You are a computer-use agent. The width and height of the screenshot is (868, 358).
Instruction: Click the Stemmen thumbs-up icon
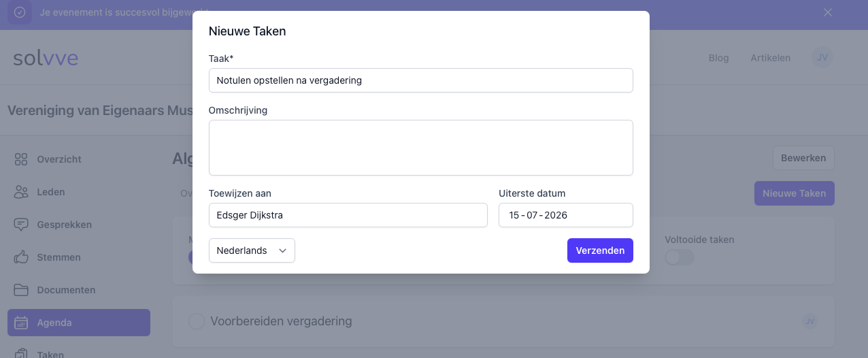[x=21, y=257]
